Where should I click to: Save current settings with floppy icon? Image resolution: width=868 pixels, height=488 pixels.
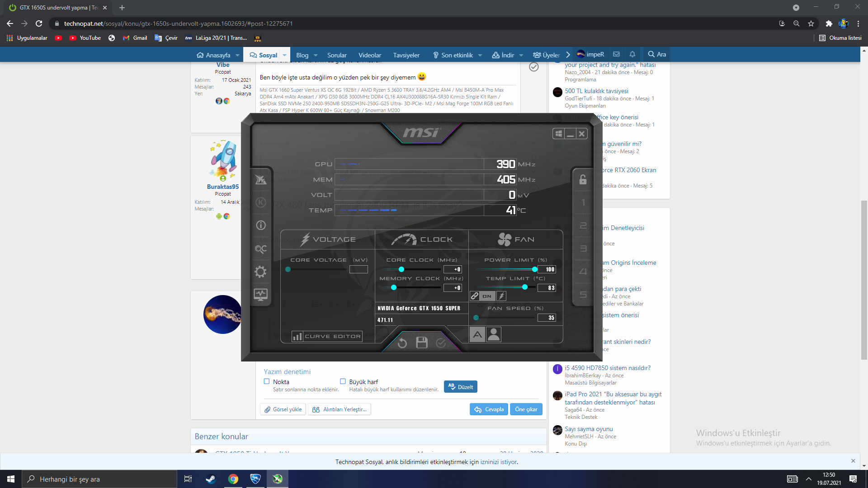click(421, 343)
